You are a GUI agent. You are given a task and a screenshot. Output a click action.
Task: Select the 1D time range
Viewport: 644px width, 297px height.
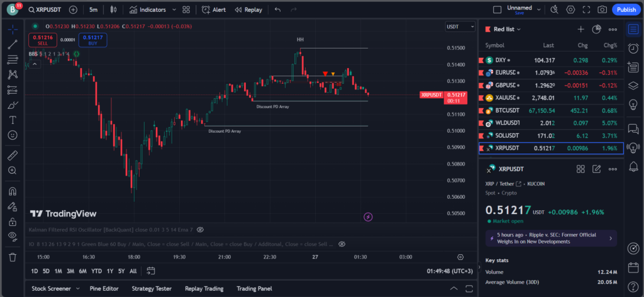[35, 271]
